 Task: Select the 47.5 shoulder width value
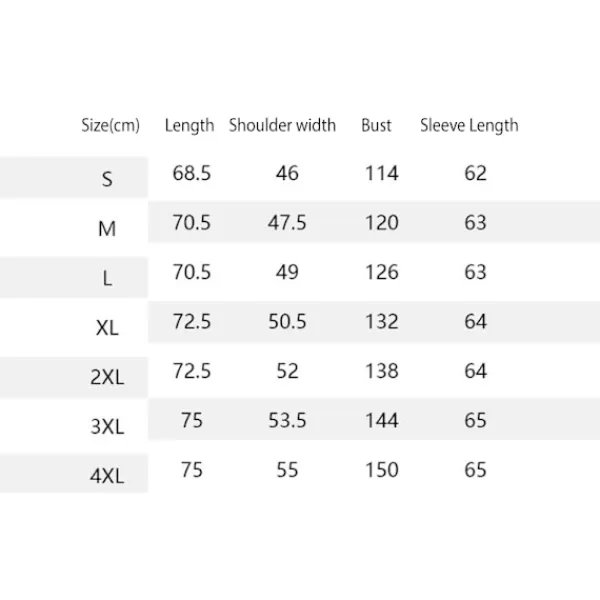click(x=287, y=223)
